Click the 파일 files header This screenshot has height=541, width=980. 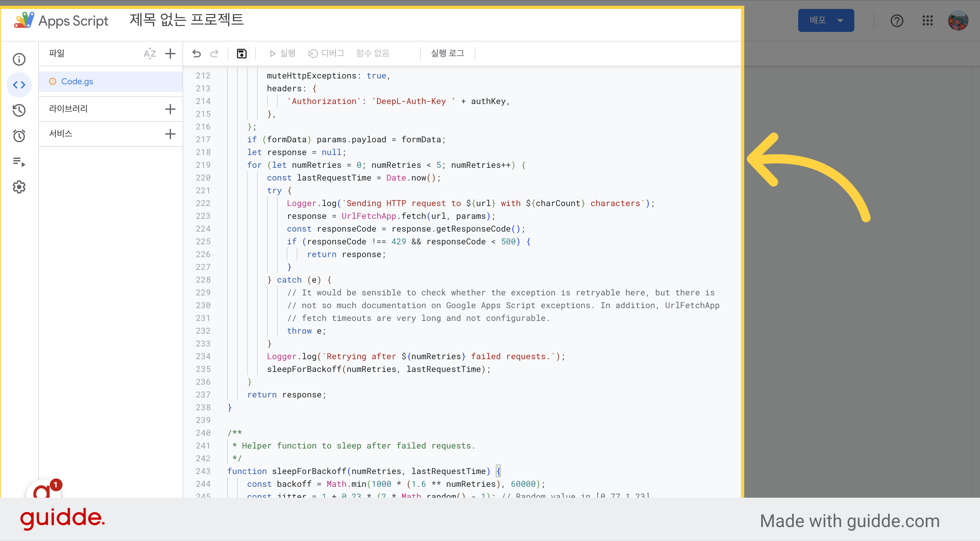point(57,53)
